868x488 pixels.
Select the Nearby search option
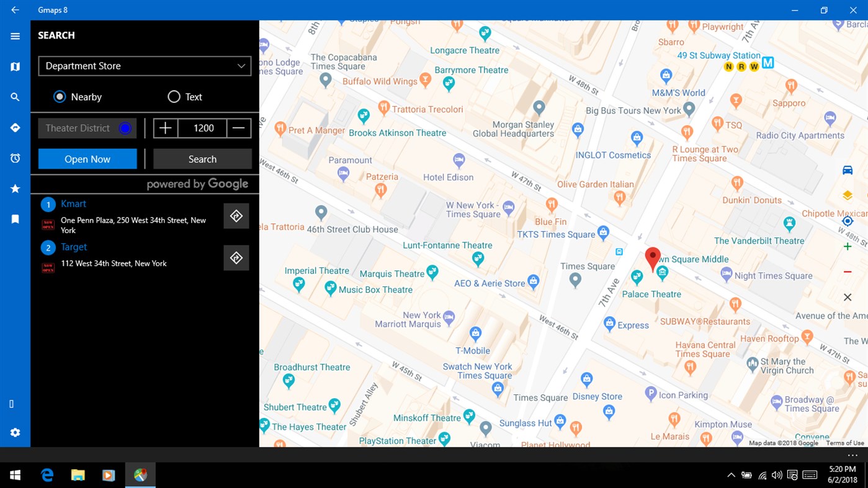coord(60,97)
